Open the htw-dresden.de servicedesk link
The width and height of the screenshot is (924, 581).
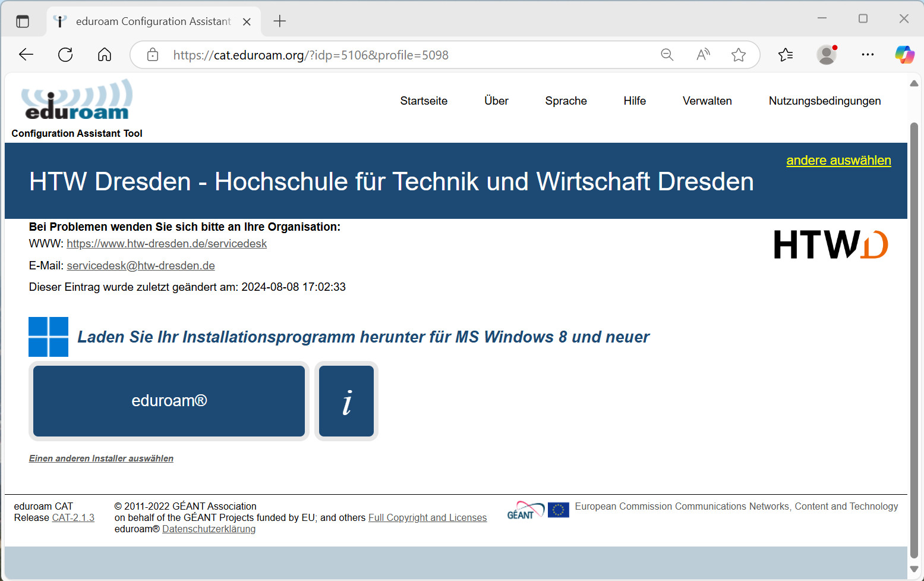(x=166, y=244)
